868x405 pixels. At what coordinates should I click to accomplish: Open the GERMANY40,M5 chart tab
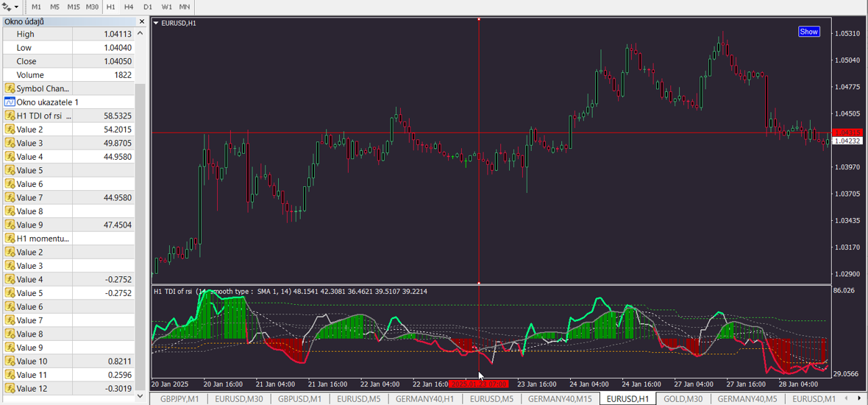tap(747, 399)
